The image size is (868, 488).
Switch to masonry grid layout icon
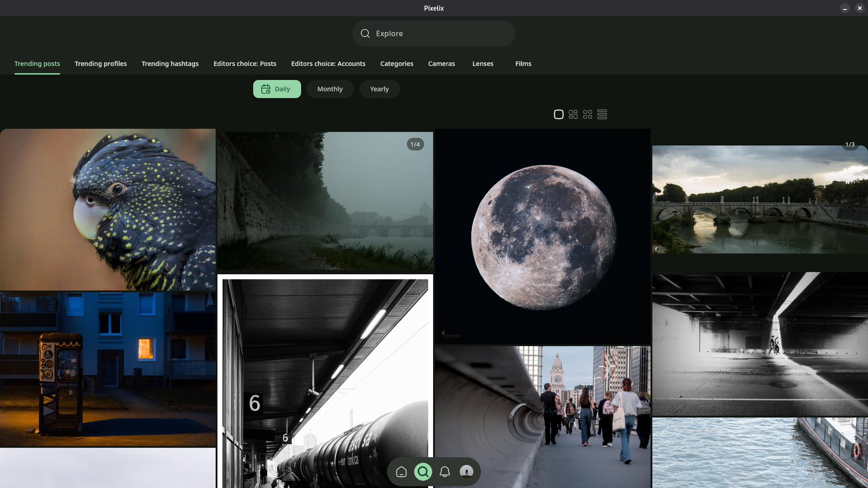pos(573,114)
